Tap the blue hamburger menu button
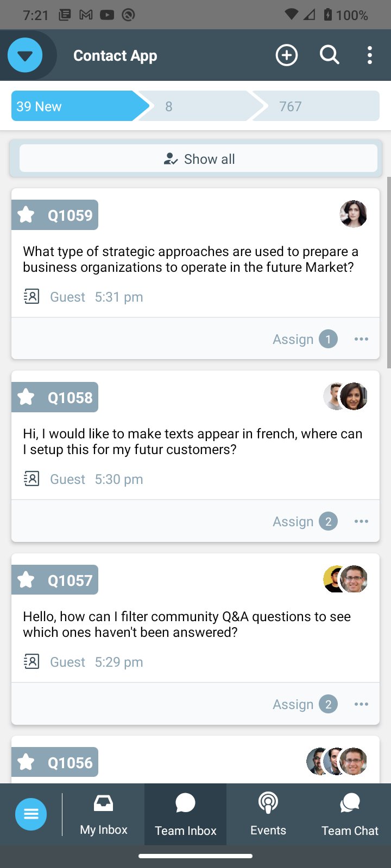The width and height of the screenshot is (391, 868). point(31,814)
